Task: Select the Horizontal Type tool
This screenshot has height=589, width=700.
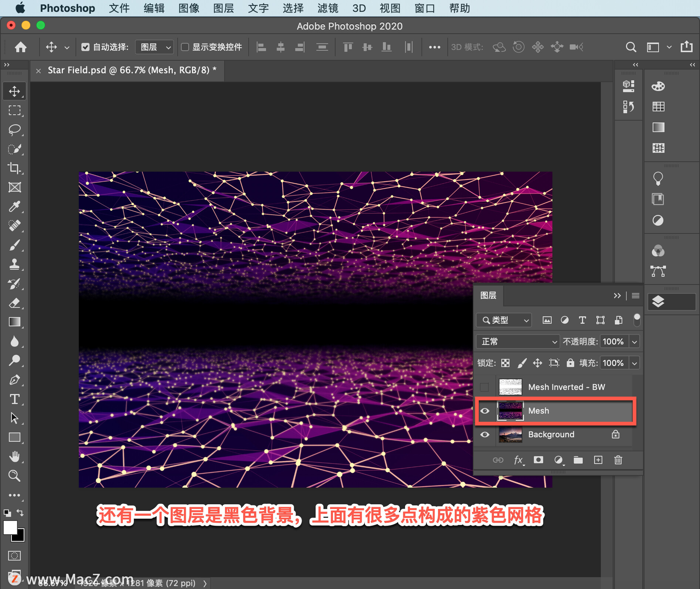Action: click(x=14, y=399)
